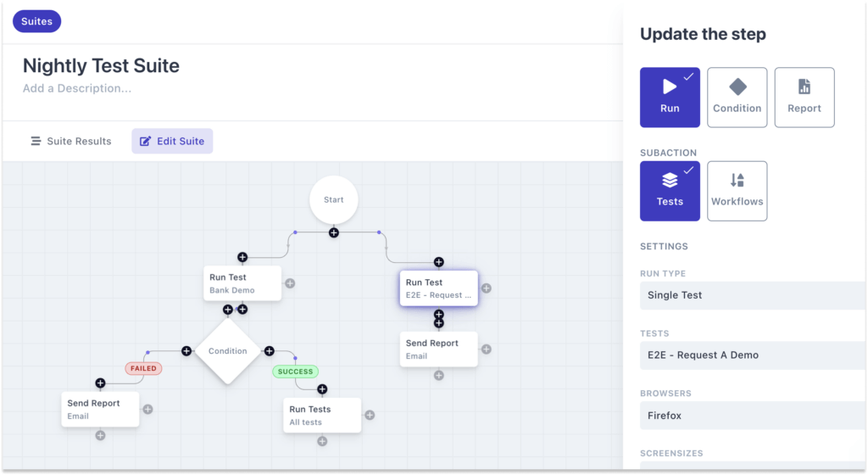Click the gray plus beside Bank Demo node
Screen dimensions: 868x475
click(x=290, y=283)
